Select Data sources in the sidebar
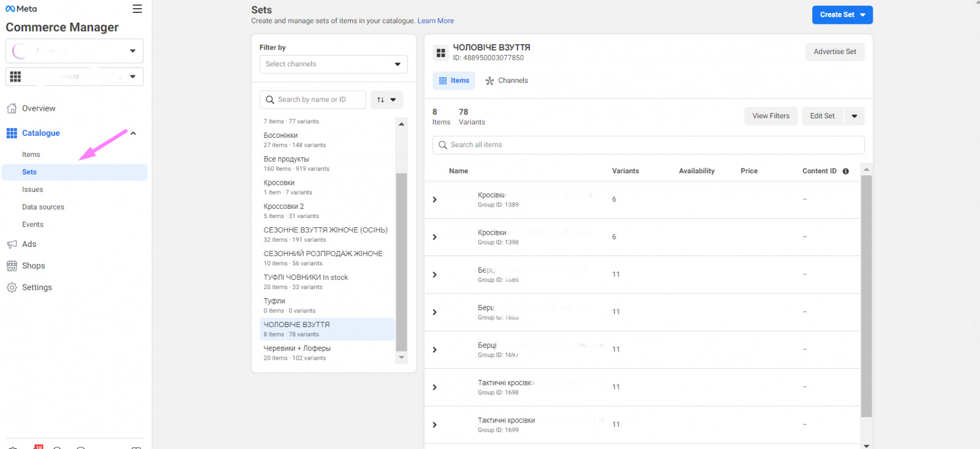Viewport: 980px width, 449px height. point(43,207)
